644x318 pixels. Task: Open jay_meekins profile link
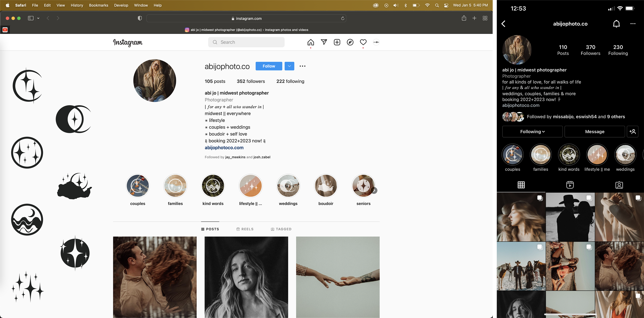235,157
